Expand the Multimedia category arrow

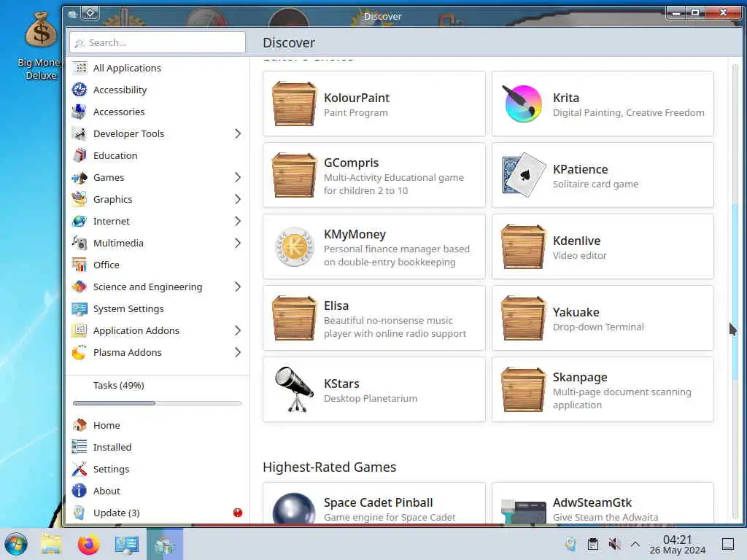(x=238, y=244)
